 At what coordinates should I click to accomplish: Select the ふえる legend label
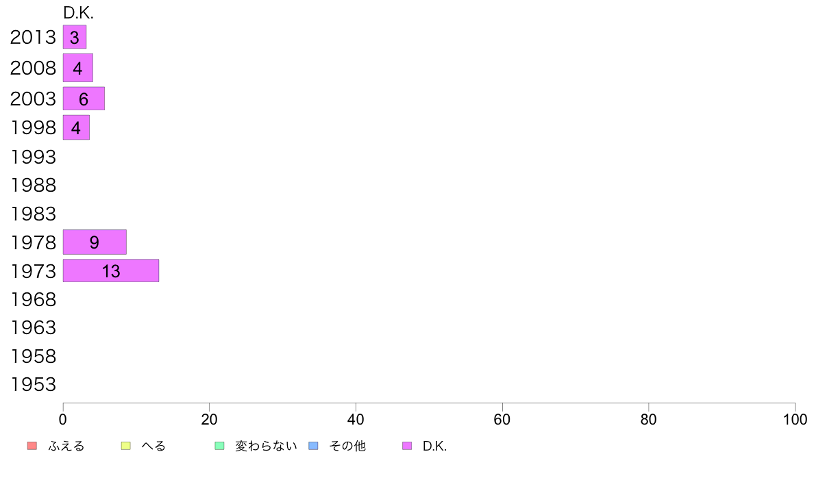click(66, 446)
